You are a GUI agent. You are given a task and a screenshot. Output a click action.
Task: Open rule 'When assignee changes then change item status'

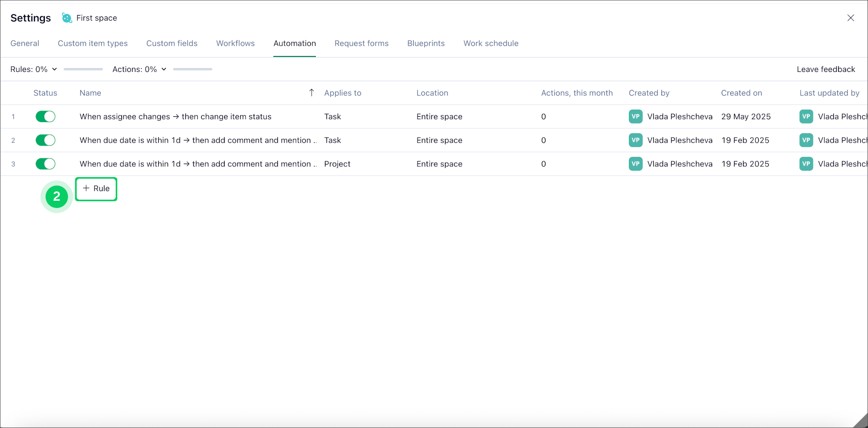click(x=176, y=117)
